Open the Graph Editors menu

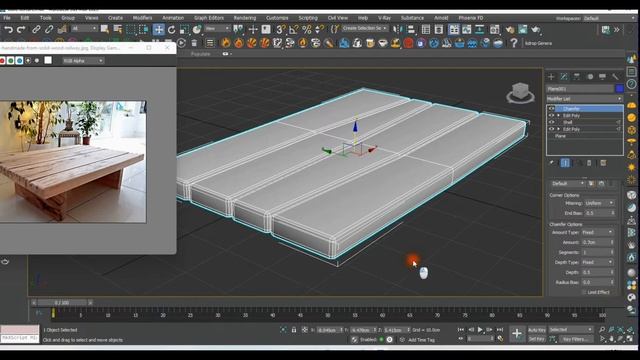(209, 18)
